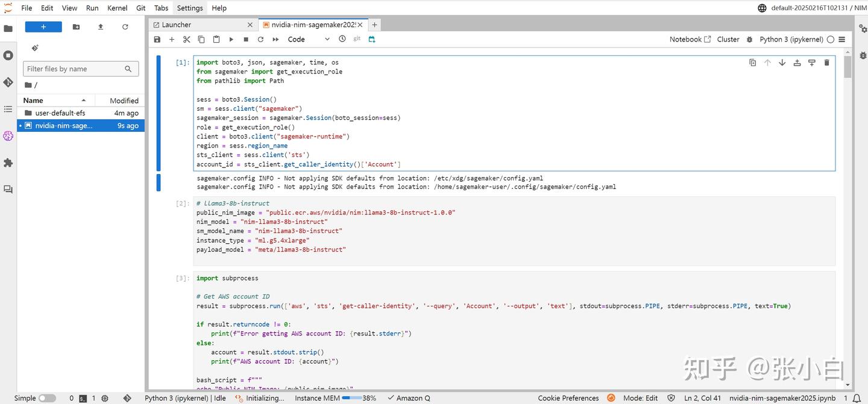
Task: Click the Cluster button
Action: [x=728, y=39]
